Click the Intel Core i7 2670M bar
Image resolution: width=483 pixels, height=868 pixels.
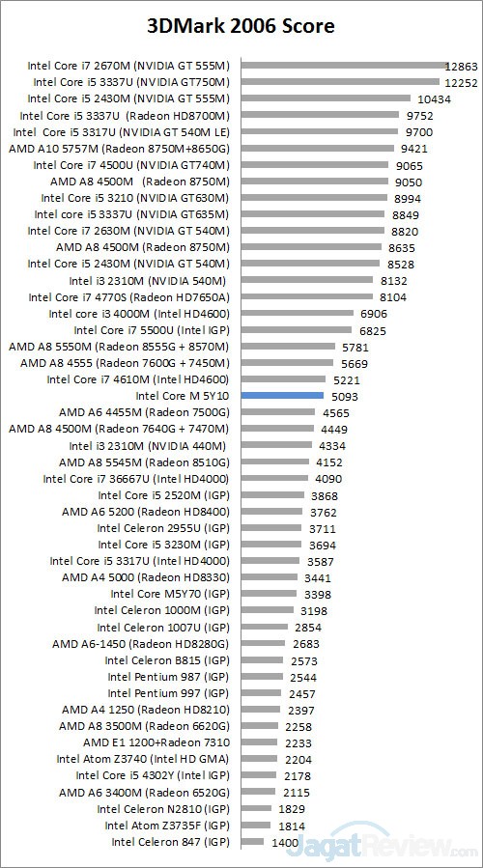(x=345, y=66)
